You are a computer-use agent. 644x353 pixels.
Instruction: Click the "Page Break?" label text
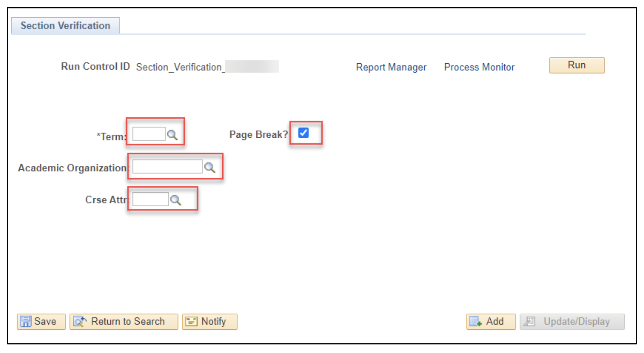click(258, 135)
